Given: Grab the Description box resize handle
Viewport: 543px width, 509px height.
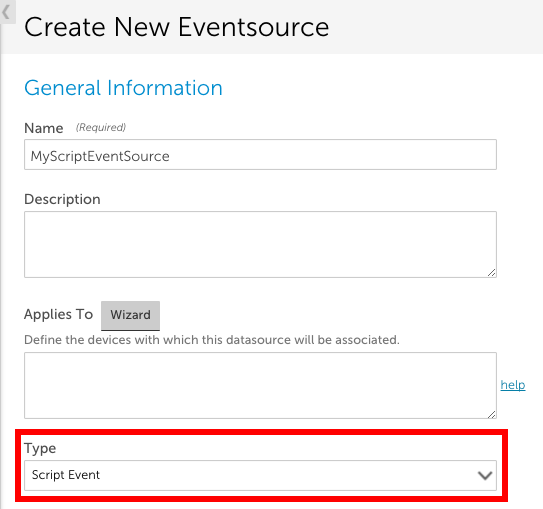Looking at the screenshot, I should [491, 273].
